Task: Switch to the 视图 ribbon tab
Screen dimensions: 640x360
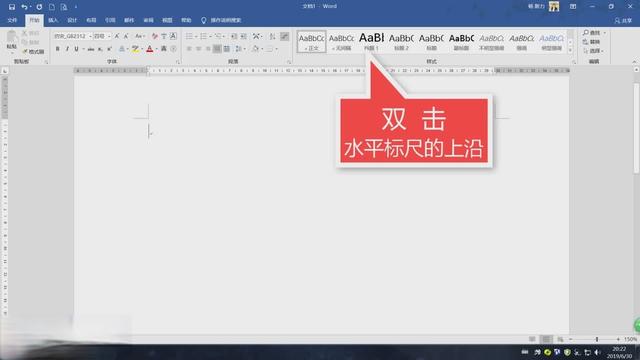Action: pyautogui.click(x=167, y=20)
